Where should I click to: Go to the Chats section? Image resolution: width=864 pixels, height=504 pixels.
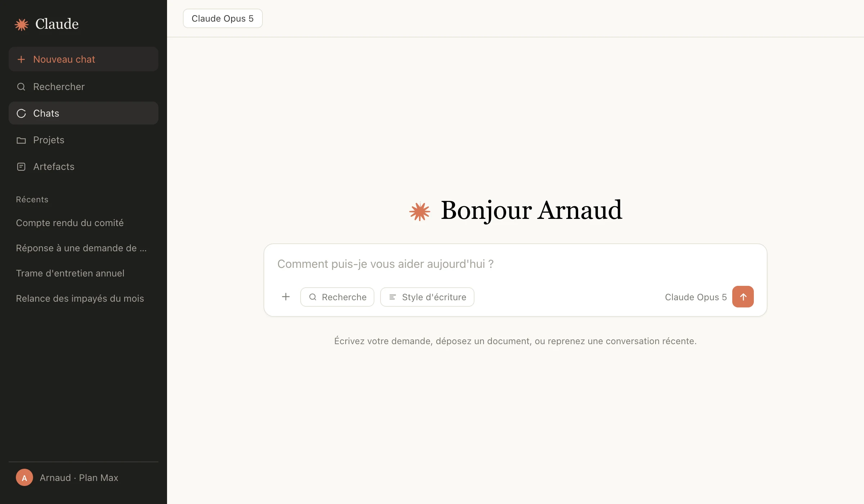(84, 113)
